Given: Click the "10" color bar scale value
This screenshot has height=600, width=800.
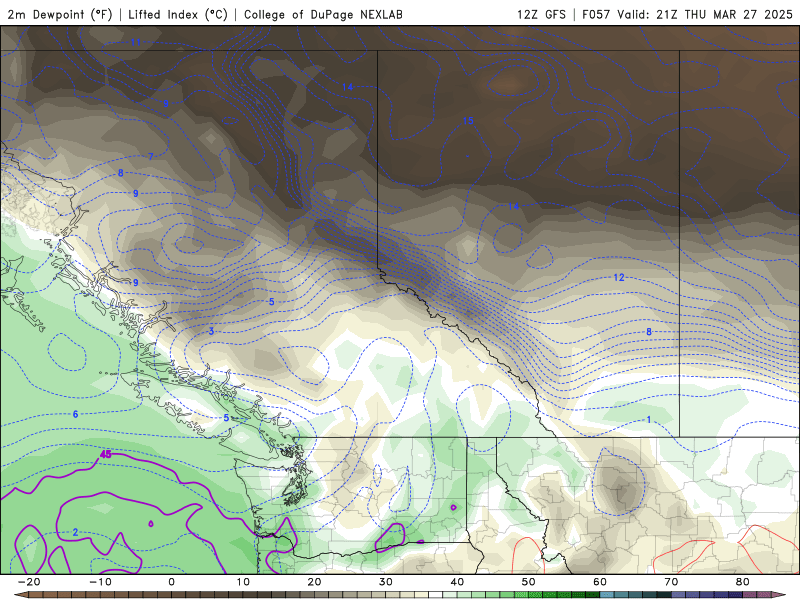Looking at the screenshot, I should pos(243,582).
